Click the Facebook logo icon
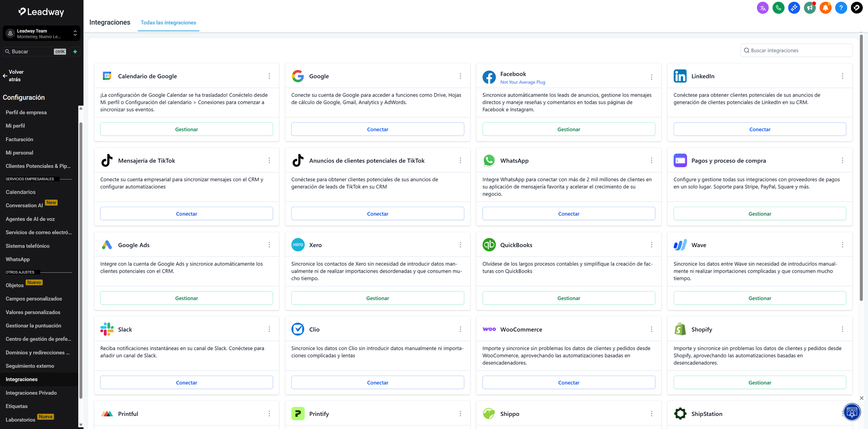Viewport: 868px width, 429px height. click(489, 77)
